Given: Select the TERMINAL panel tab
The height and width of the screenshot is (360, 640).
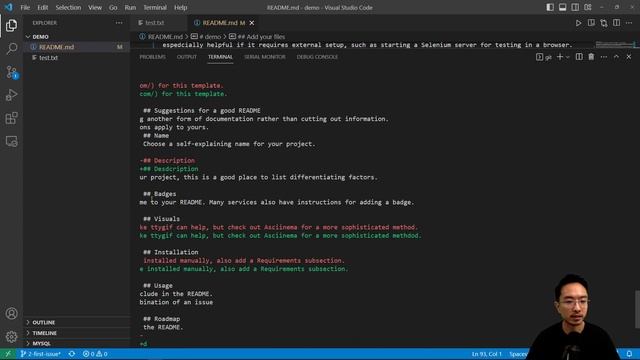Looking at the screenshot, I should coord(220,57).
